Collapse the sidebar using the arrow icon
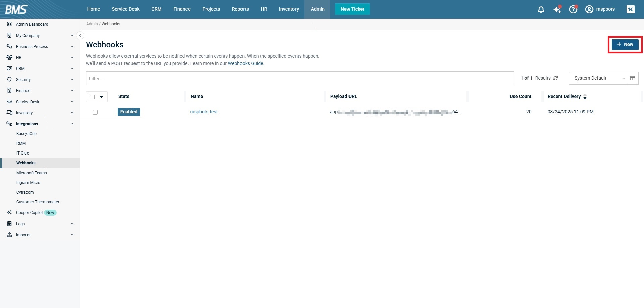Screen dimensions: 644x308 point(80,35)
